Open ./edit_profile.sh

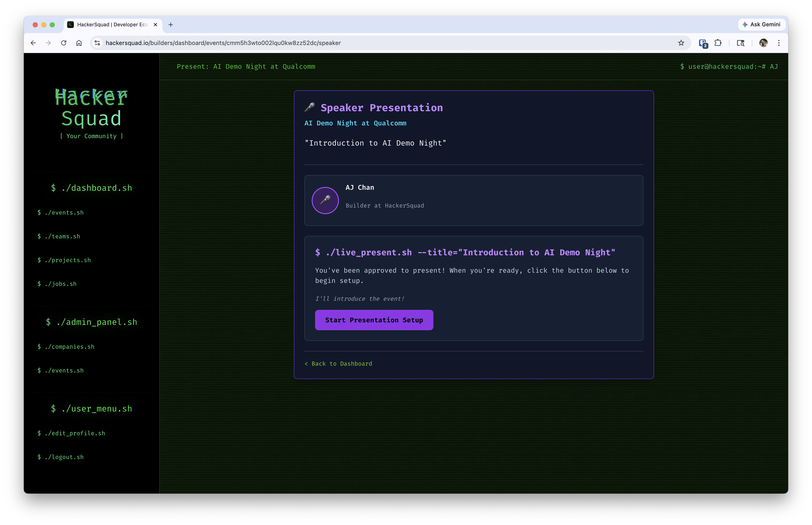71,433
